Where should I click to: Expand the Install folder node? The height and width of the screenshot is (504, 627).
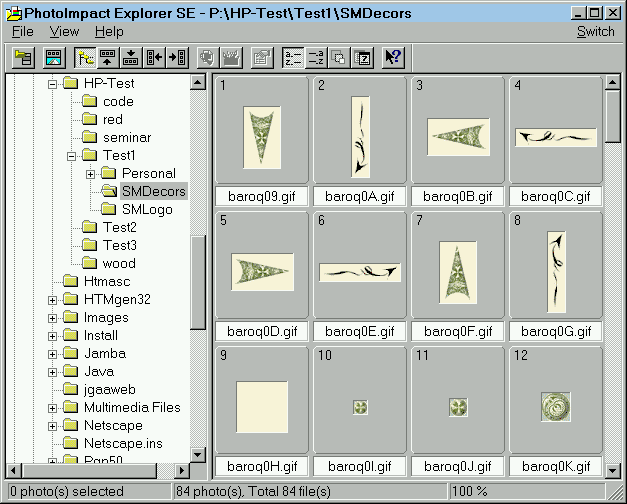pos(52,336)
